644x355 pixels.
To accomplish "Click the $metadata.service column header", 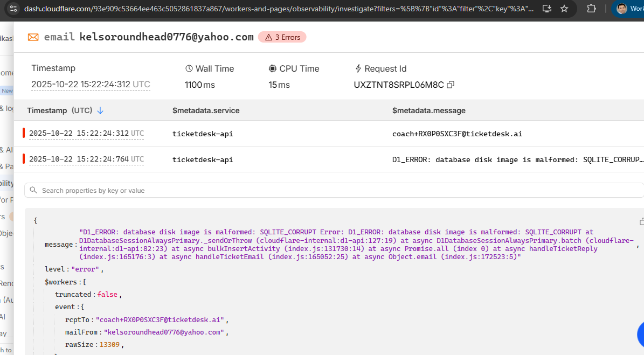I will (206, 110).
